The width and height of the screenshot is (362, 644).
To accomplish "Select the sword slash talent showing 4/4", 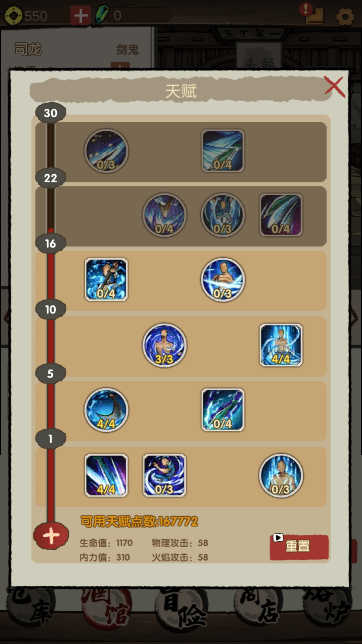I will point(106,475).
